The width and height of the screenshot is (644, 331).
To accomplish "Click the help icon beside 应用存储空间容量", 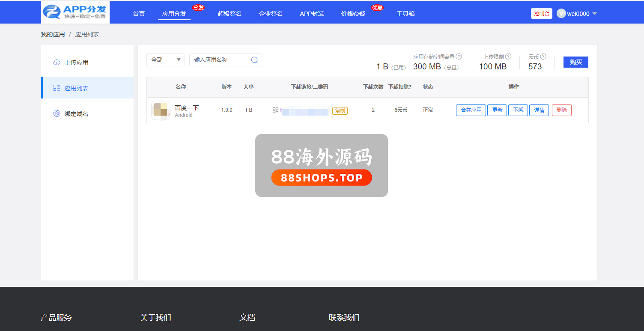I will click(x=459, y=57).
